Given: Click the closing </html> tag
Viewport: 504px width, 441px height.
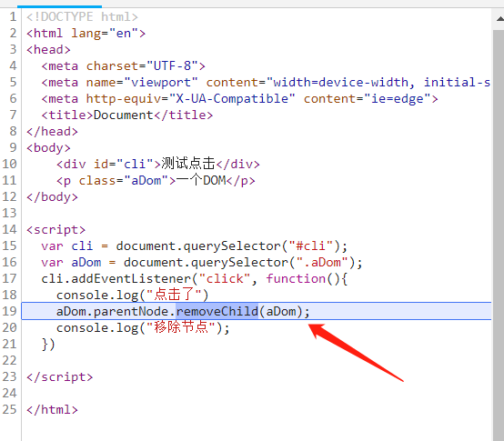Looking at the screenshot, I should coord(52,409).
